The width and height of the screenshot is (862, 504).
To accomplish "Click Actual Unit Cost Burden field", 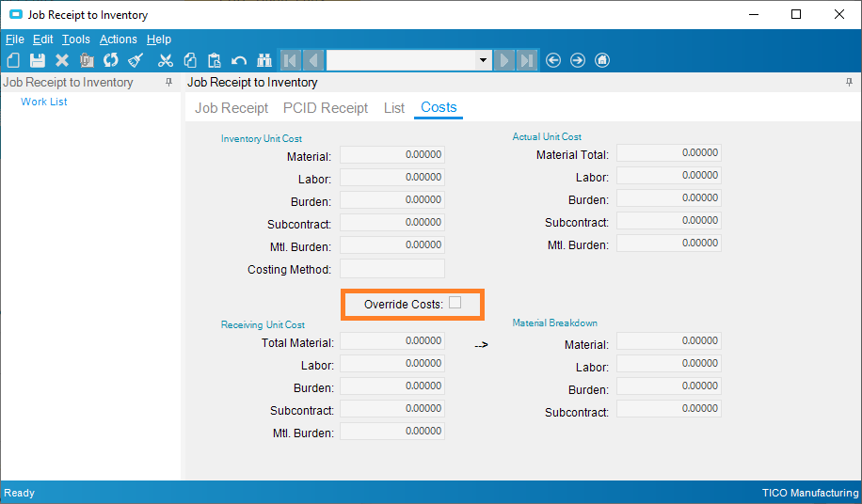I will point(668,198).
